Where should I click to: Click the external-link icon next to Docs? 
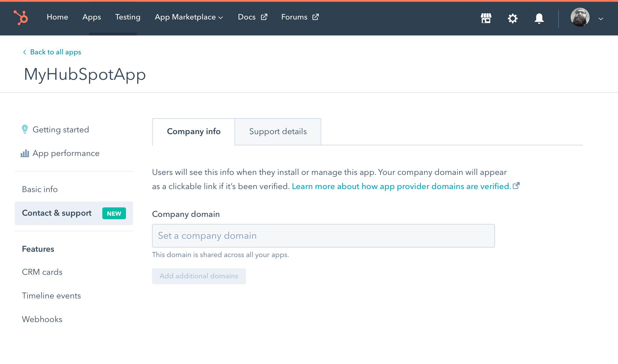(x=264, y=17)
